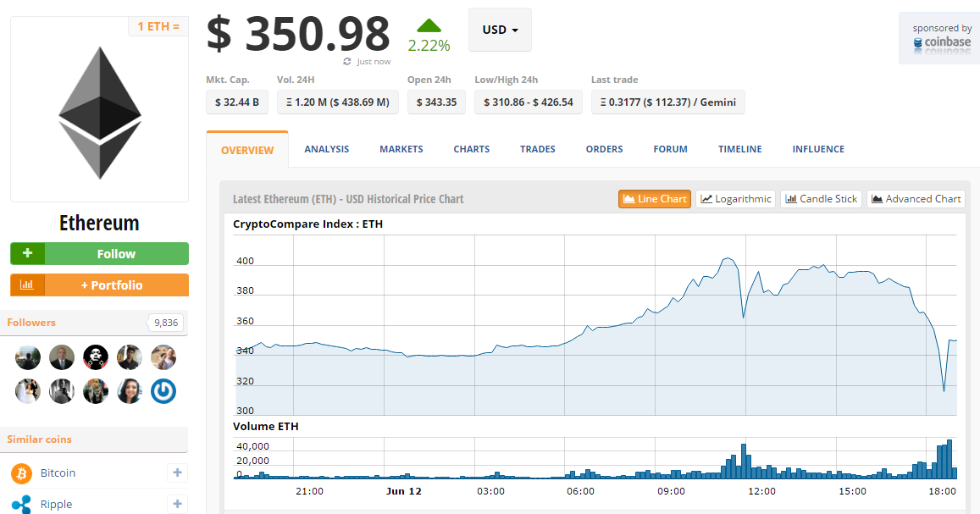The height and width of the screenshot is (514, 980).
Task: Open the Orders tab
Action: tap(605, 149)
